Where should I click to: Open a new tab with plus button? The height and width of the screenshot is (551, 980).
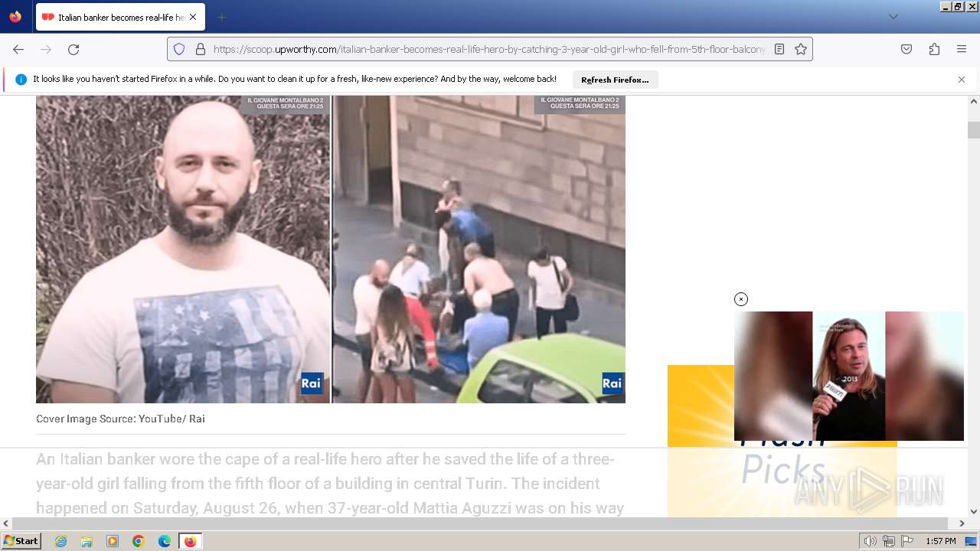click(x=221, y=17)
